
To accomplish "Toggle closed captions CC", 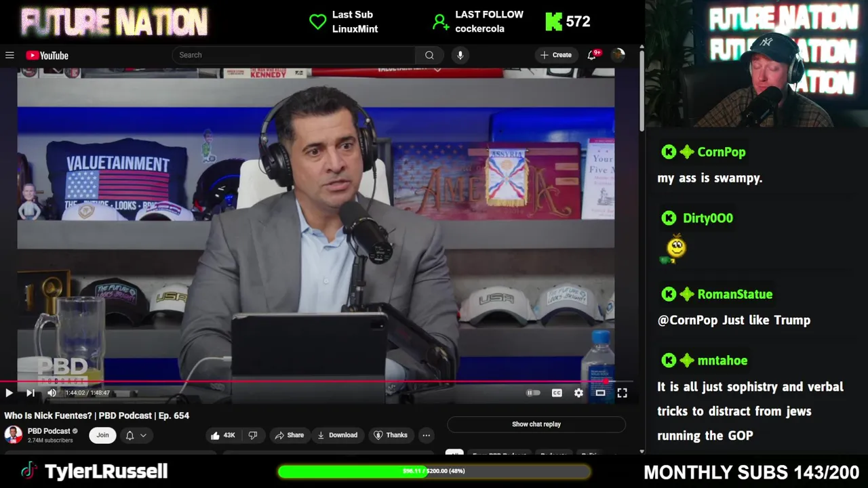I will [557, 392].
